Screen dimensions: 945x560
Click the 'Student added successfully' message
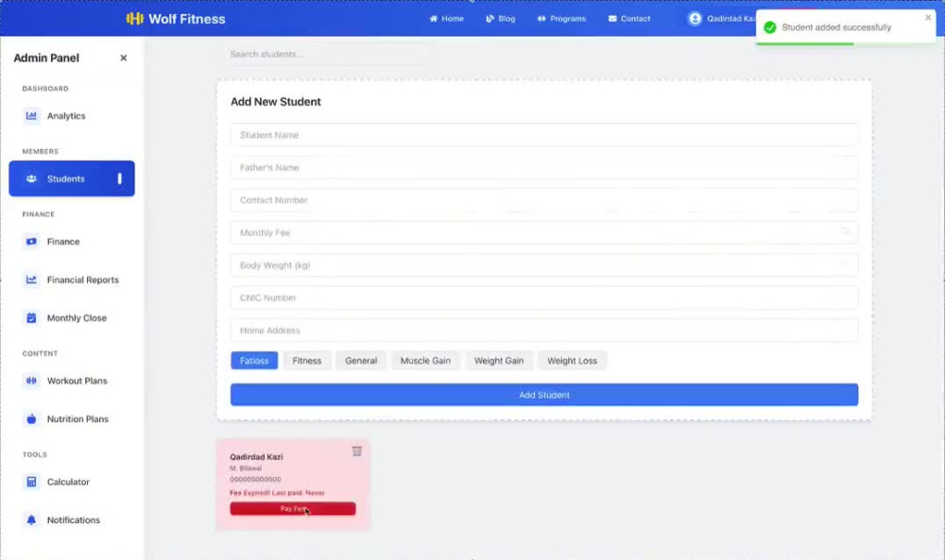pyautogui.click(x=836, y=27)
